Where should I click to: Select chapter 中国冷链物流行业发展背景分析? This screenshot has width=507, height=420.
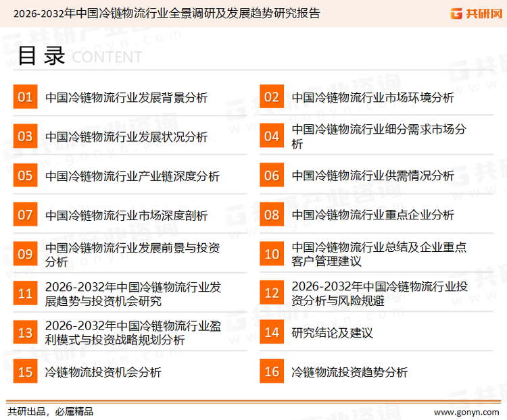click(x=126, y=97)
